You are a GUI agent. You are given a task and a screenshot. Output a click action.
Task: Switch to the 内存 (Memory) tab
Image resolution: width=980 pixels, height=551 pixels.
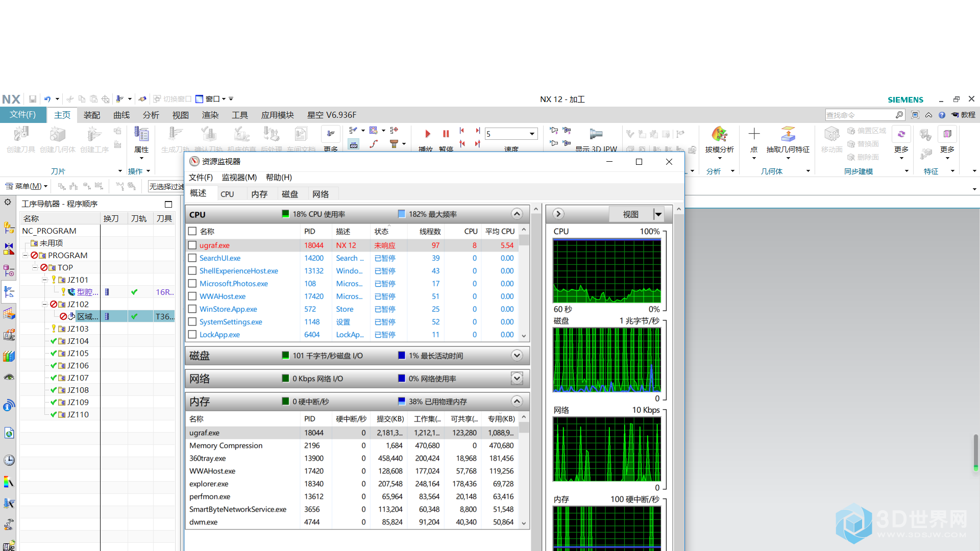coord(259,194)
